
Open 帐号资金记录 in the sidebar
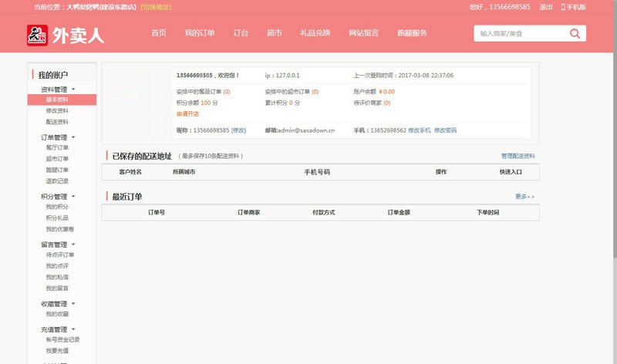(x=62, y=339)
